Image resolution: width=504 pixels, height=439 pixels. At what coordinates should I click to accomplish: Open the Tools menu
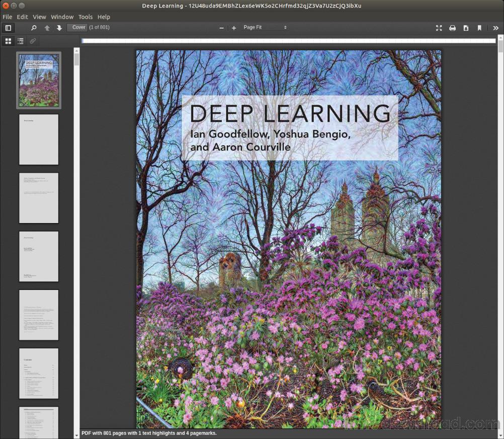[85, 17]
